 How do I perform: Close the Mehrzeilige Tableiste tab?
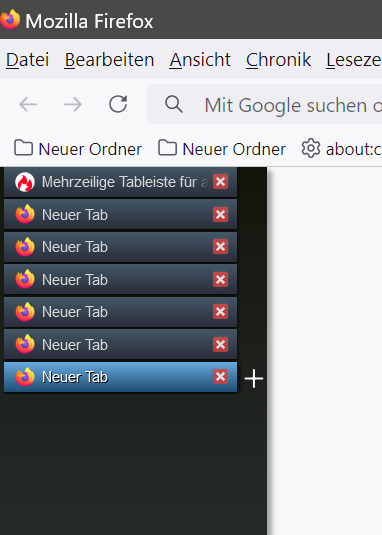tap(220, 182)
